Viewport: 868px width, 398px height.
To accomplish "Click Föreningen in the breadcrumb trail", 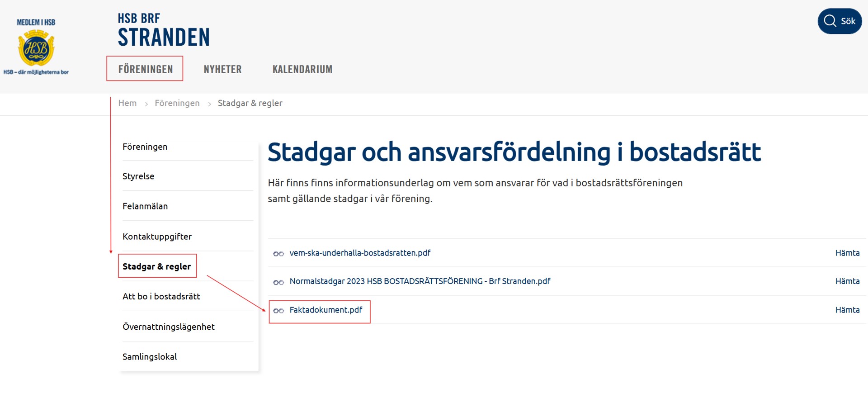I will pos(177,103).
